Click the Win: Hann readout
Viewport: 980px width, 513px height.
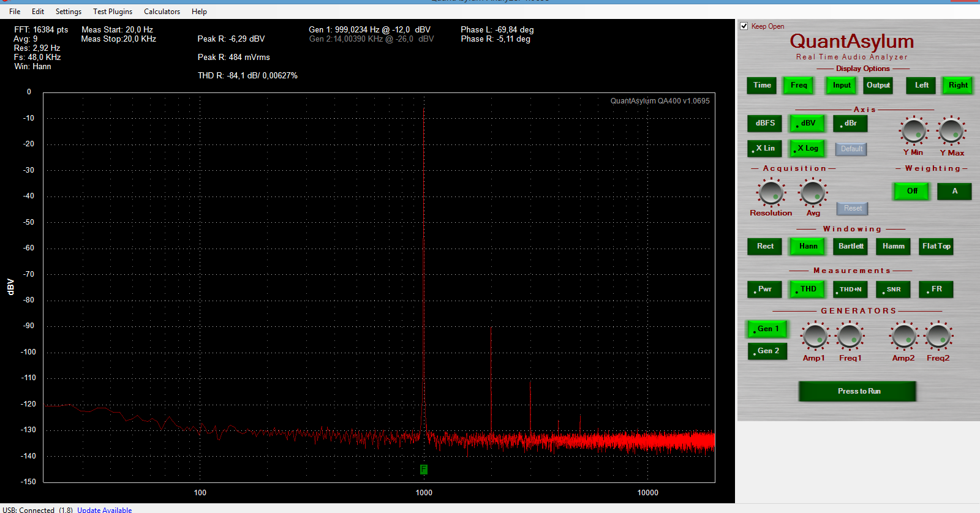32,66
